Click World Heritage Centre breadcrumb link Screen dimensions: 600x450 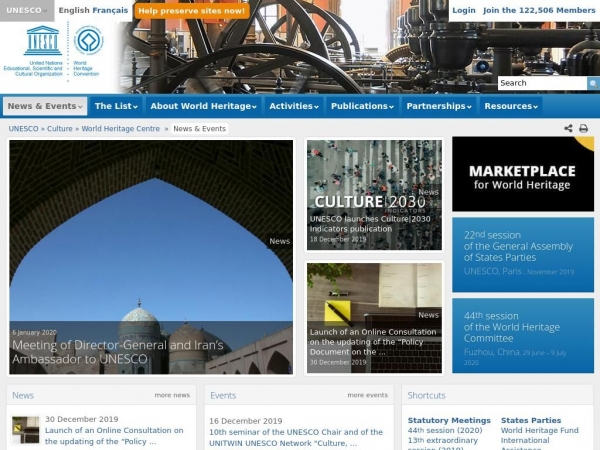[121, 129]
